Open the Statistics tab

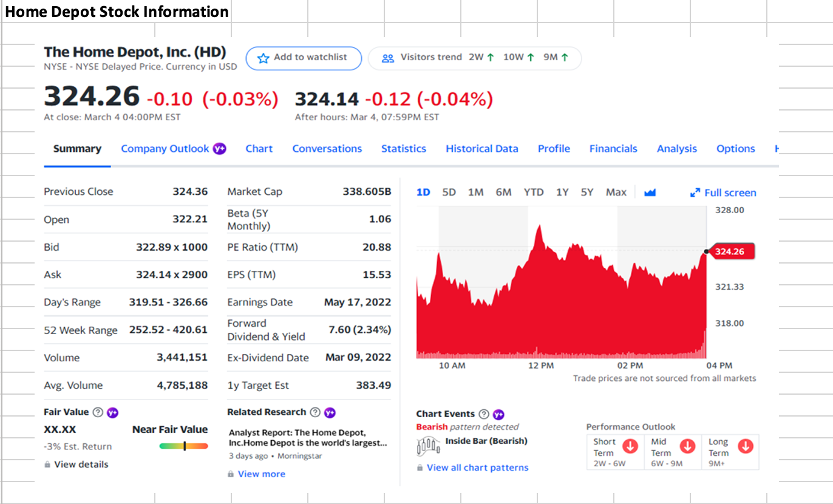pos(404,149)
